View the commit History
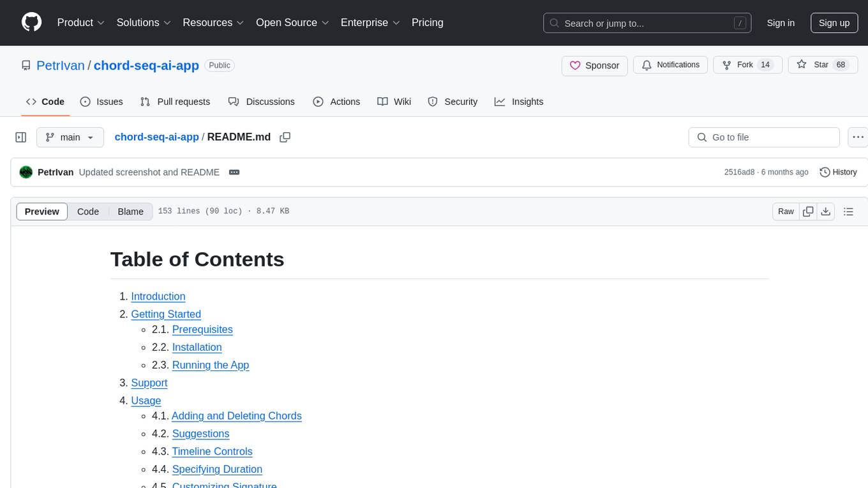 coord(838,172)
